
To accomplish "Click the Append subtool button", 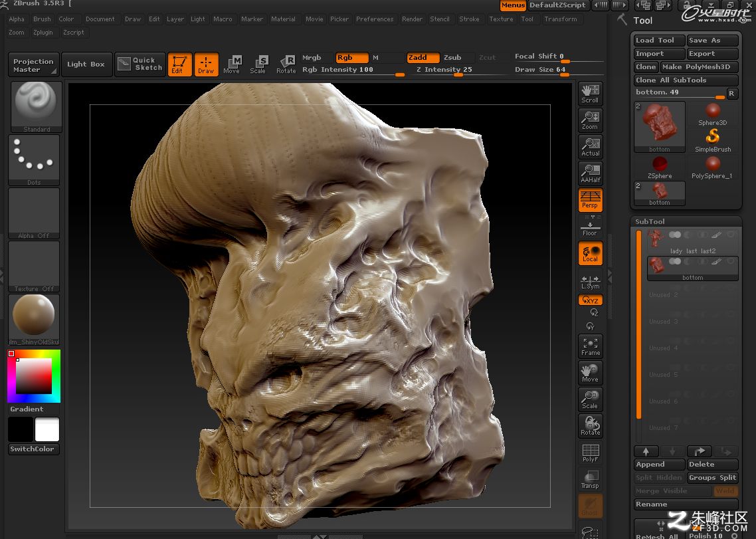I will [660, 464].
